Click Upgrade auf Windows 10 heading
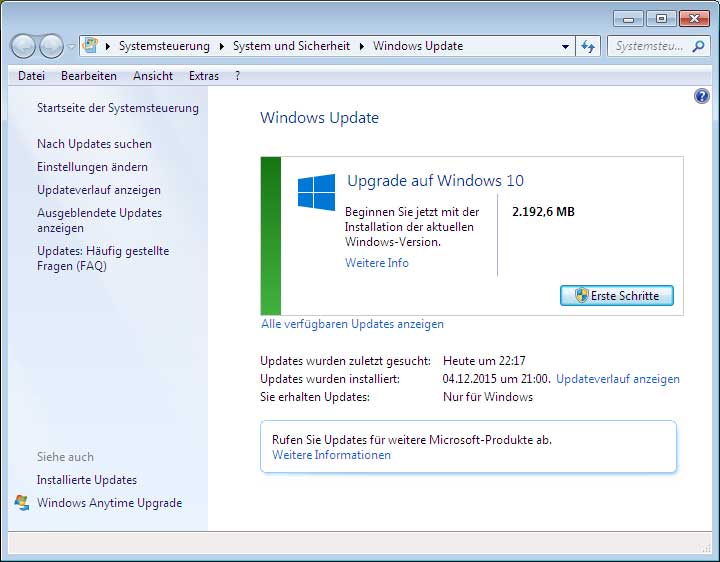The width and height of the screenshot is (720, 562). pyautogui.click(x=435, y=180)
